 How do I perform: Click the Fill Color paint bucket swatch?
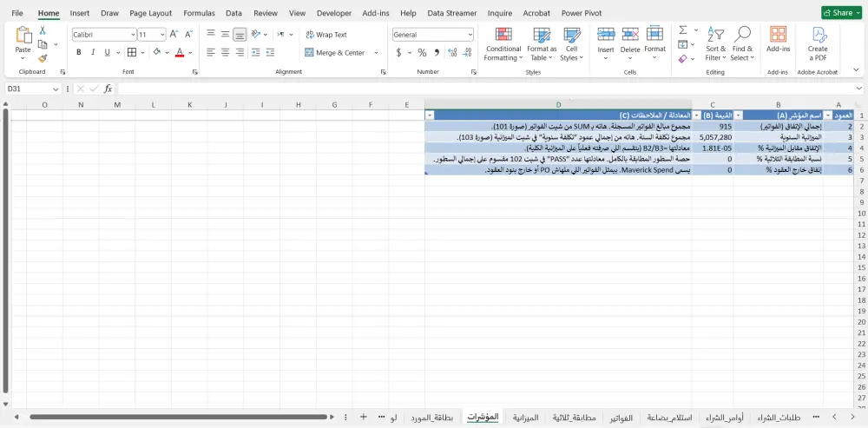click(157, 53)
